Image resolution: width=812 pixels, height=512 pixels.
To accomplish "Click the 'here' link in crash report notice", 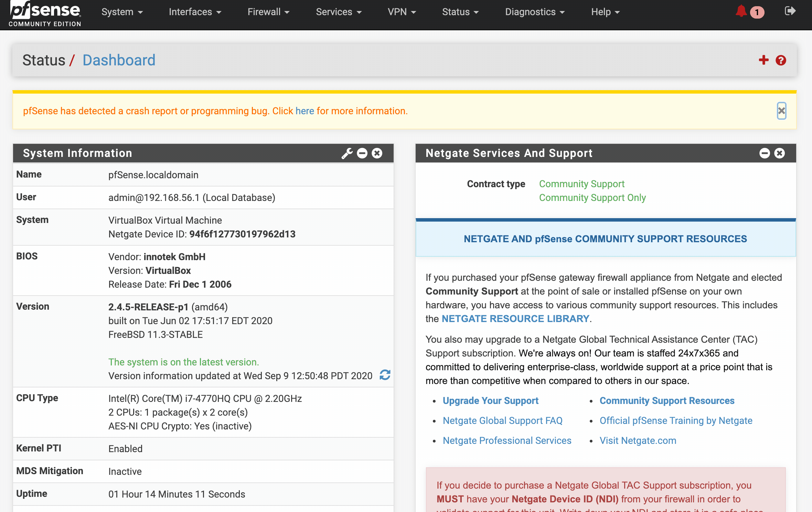I will pyautogui.click(x=304, y=111).
